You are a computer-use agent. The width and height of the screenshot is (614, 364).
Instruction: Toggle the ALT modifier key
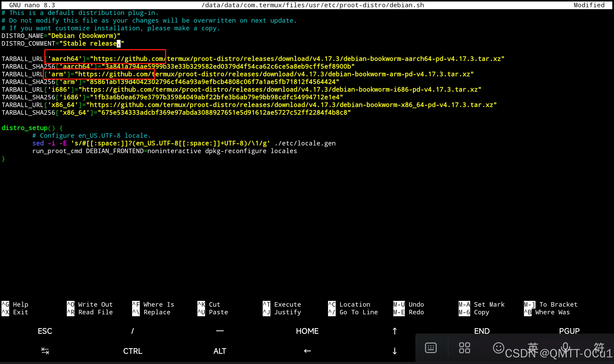(220, 351)
